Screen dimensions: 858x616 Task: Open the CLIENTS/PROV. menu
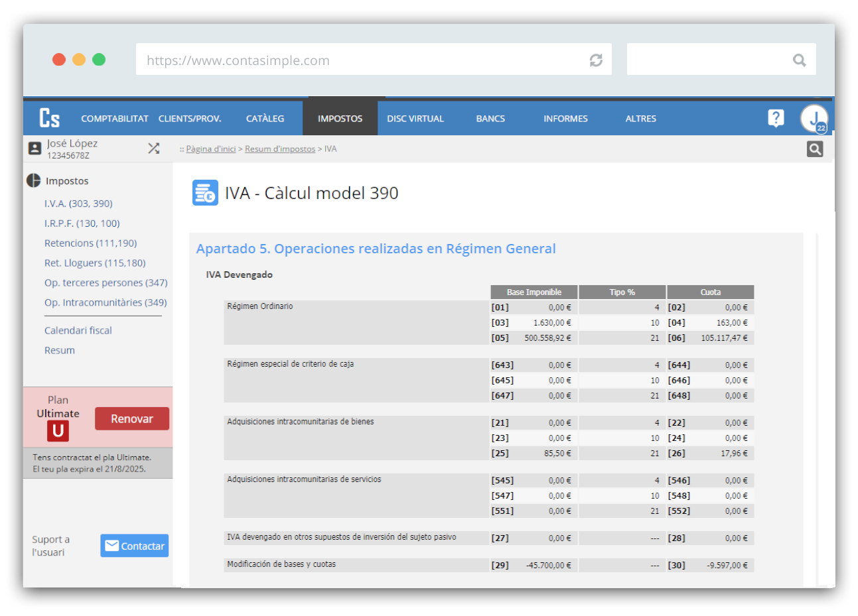[190, 119]
